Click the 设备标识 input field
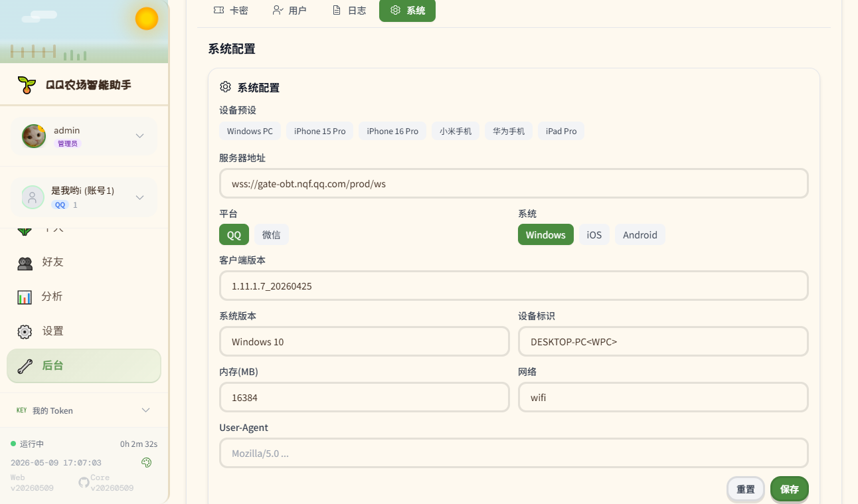This screenshot has height=504, width=858. 663,342
